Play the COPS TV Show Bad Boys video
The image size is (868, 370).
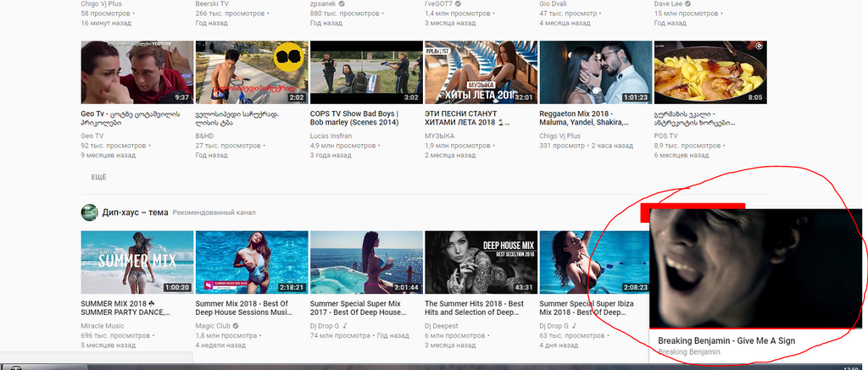[x=366, y=72]
